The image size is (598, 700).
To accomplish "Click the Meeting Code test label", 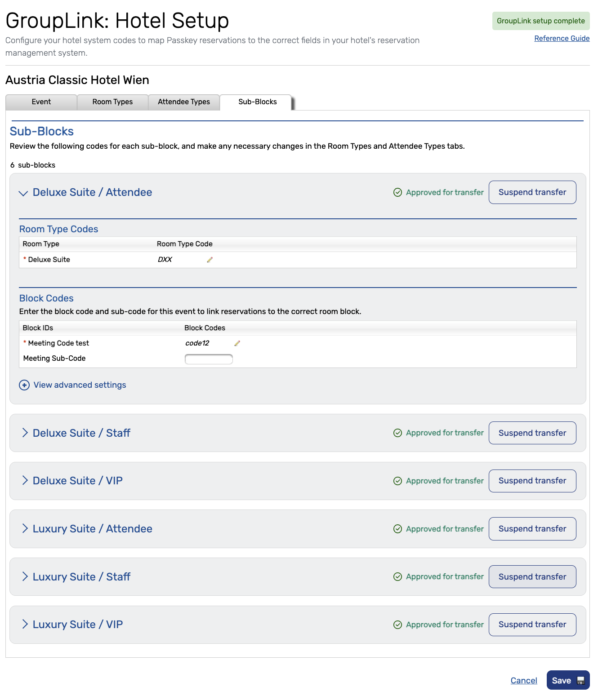I will [x=58, y=343].
